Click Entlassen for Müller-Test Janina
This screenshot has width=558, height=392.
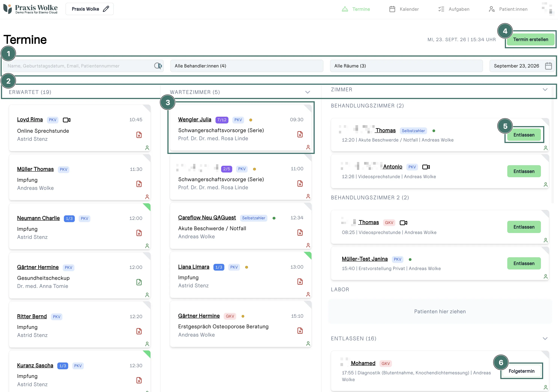pos(524,263)
